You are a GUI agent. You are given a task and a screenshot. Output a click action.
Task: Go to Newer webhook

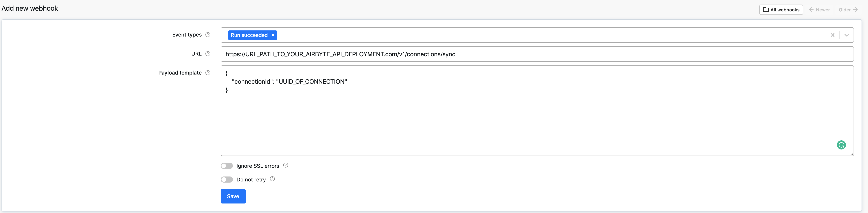(x=820, y=10)
